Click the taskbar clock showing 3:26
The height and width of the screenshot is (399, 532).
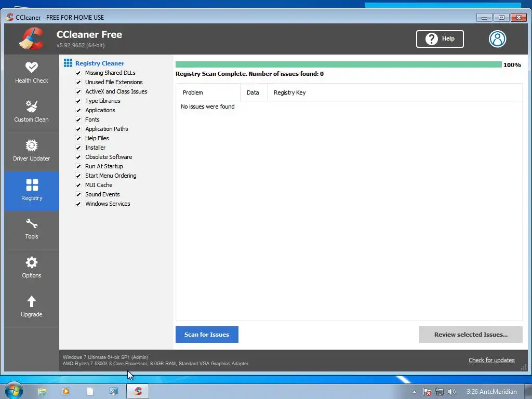(491, 392)
